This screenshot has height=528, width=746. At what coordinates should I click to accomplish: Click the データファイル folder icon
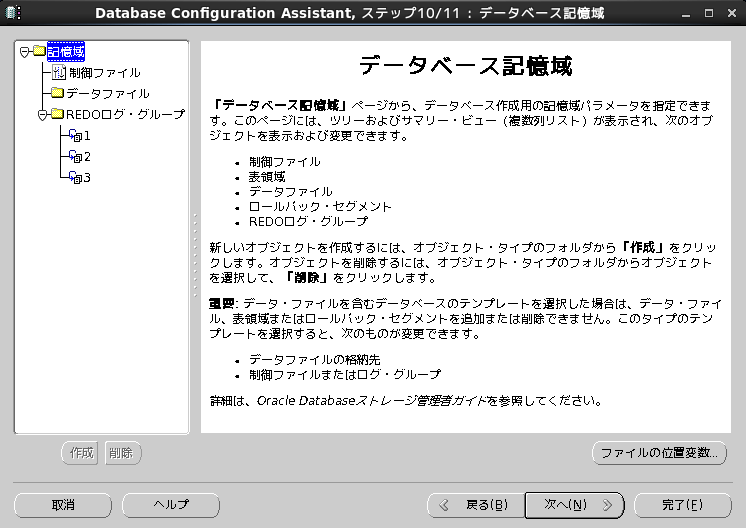[x=58, y=93]
